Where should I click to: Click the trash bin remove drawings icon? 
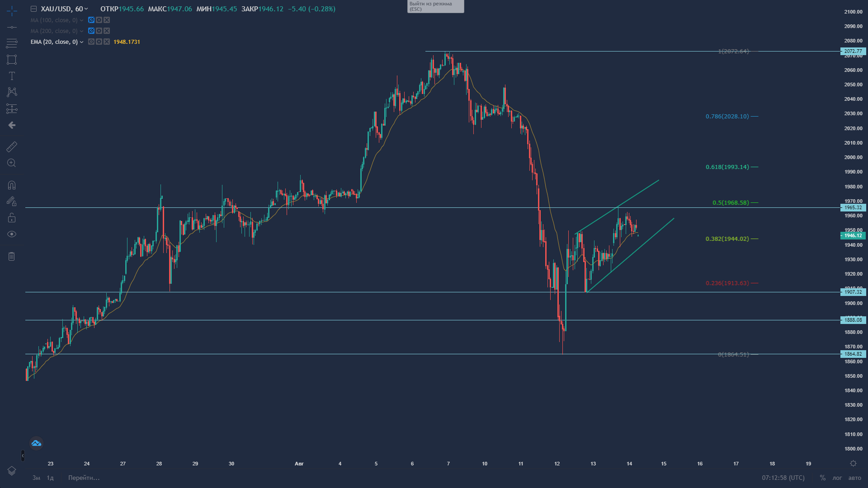tap(12, 257)
